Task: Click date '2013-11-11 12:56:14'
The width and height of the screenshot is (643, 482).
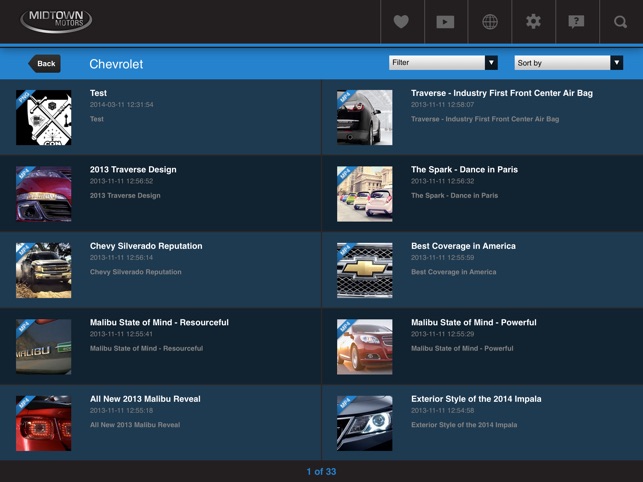Action: point(121,258)
